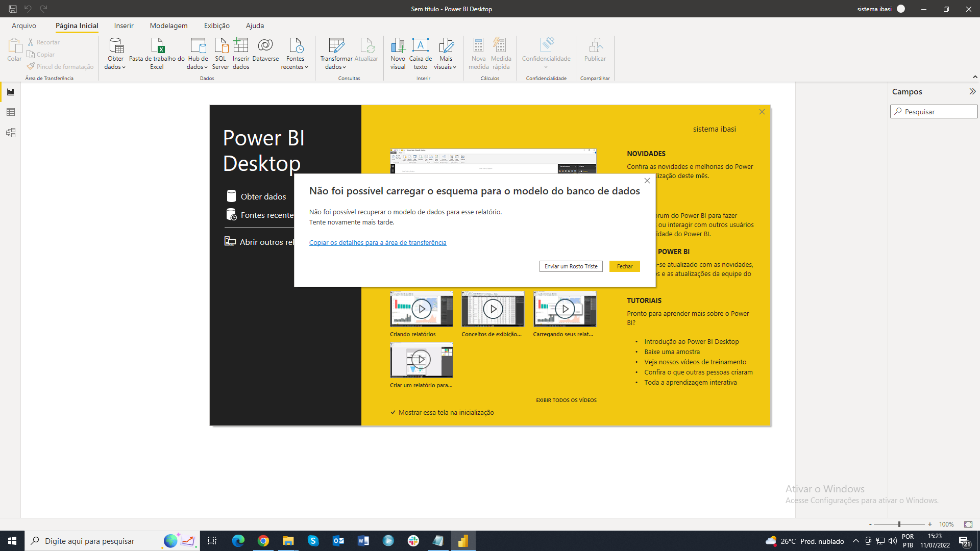
Task: Collapse the Campos pane
Action: point(972,91)
